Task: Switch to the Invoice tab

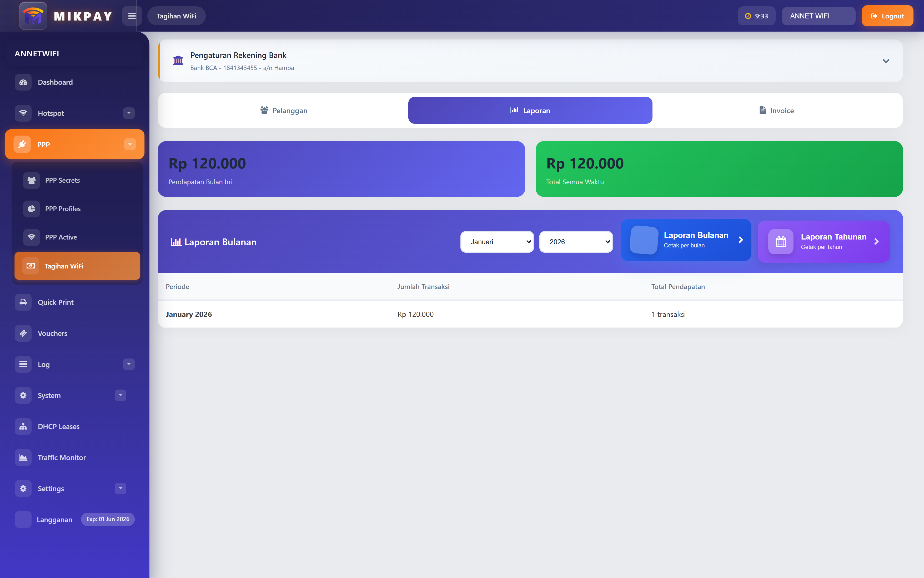Action: point(776,110)
